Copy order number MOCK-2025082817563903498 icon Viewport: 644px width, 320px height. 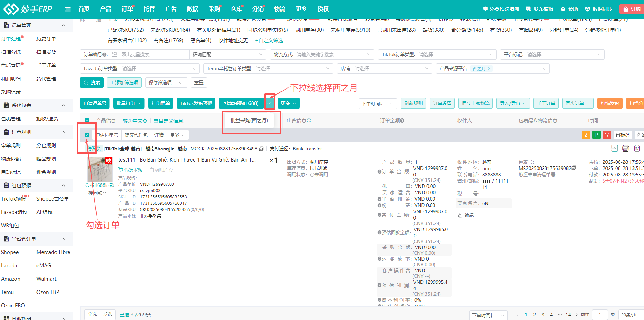[x=261, y=149]
